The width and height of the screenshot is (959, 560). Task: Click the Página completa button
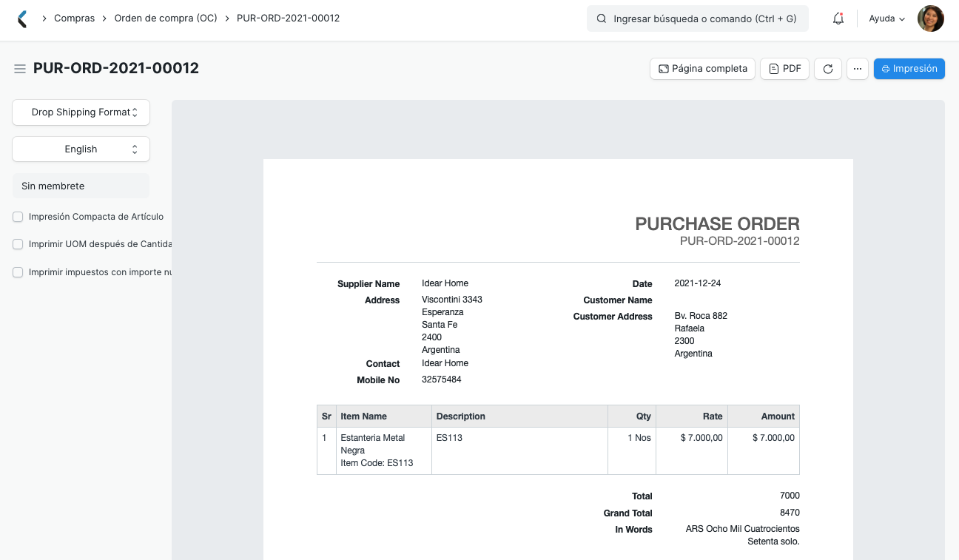pos(702,69)
